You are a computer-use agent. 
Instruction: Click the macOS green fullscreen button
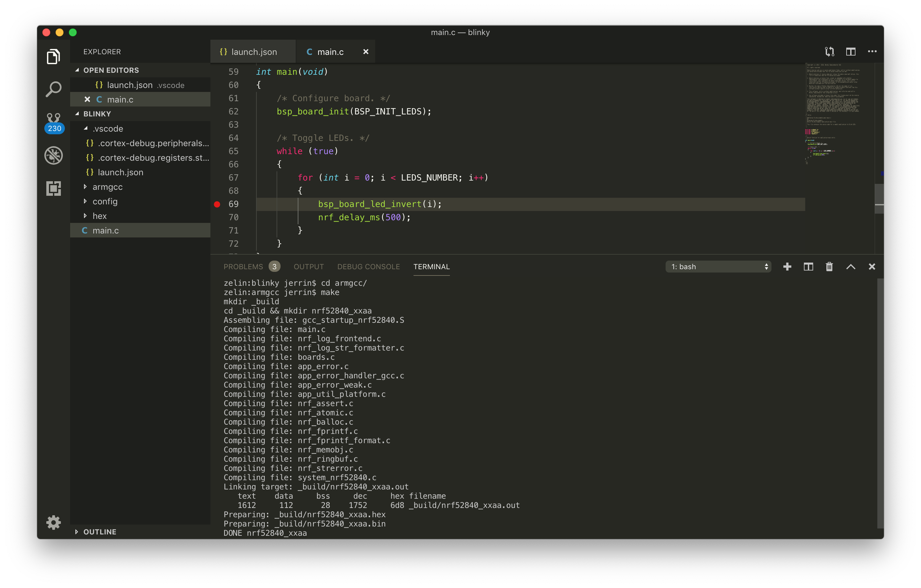pos(73,32)
